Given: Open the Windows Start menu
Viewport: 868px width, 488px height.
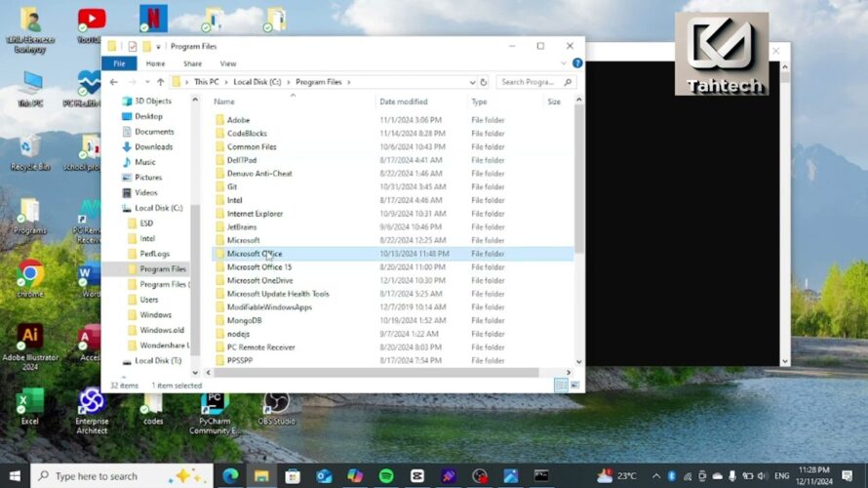Looking at the screenshot, I should point(15,476).
